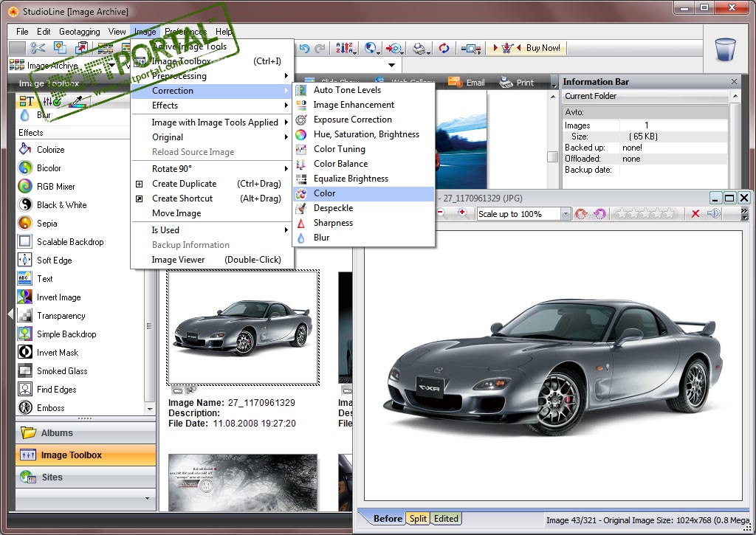Screen dimensions: 756x535
Task: Click the speaker sound icon in viewer
Action: point(713,214)
